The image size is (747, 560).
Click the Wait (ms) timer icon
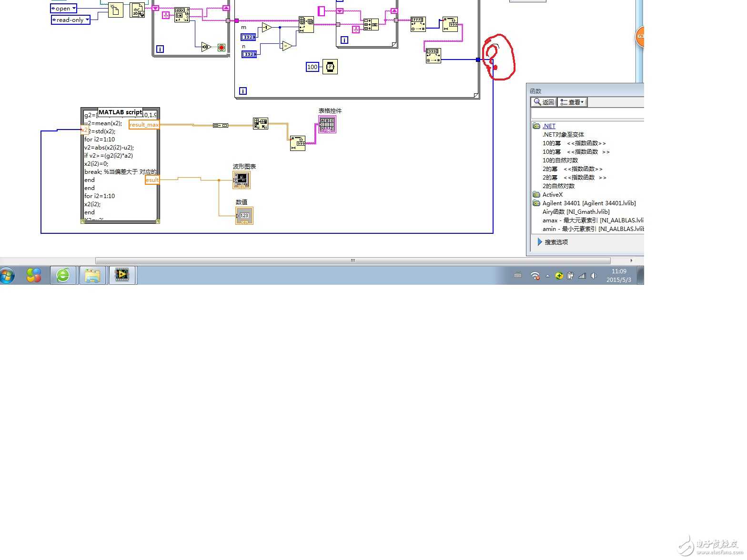330,67
